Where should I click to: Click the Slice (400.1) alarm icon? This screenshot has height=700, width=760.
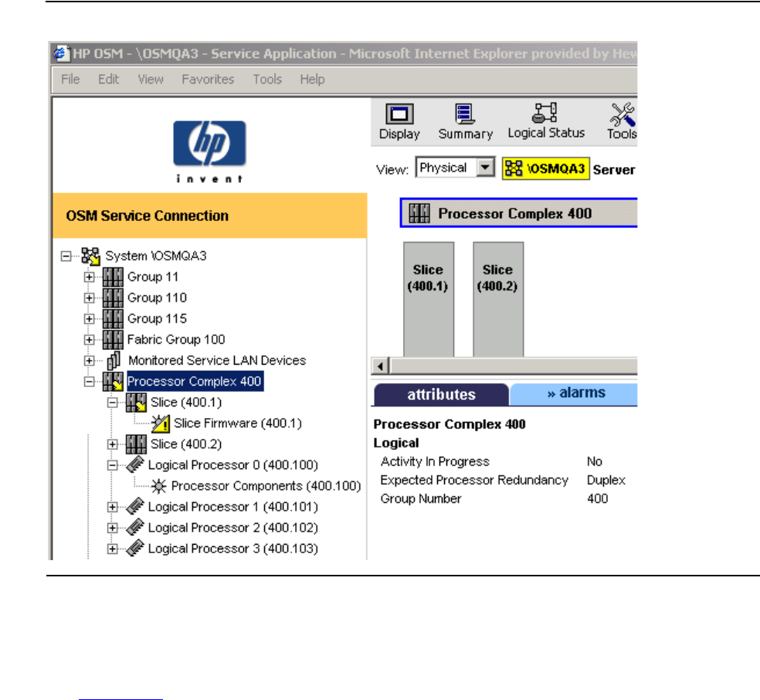tap(136, 403)
